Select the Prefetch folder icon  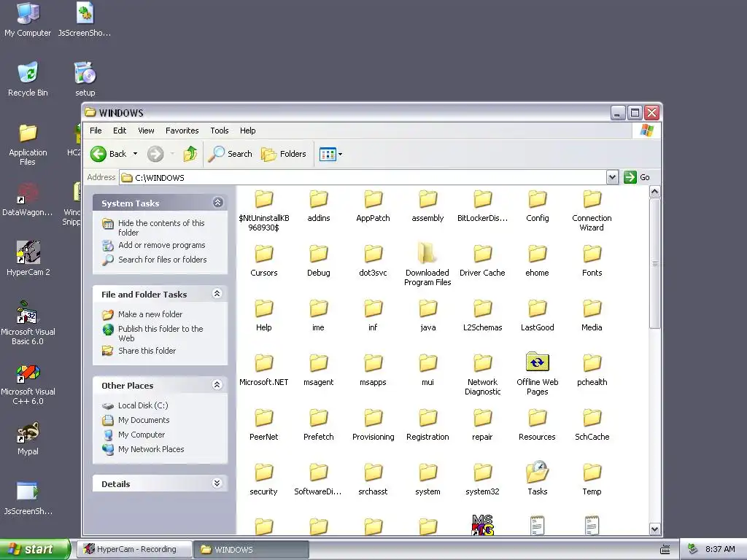coord(318,418)
